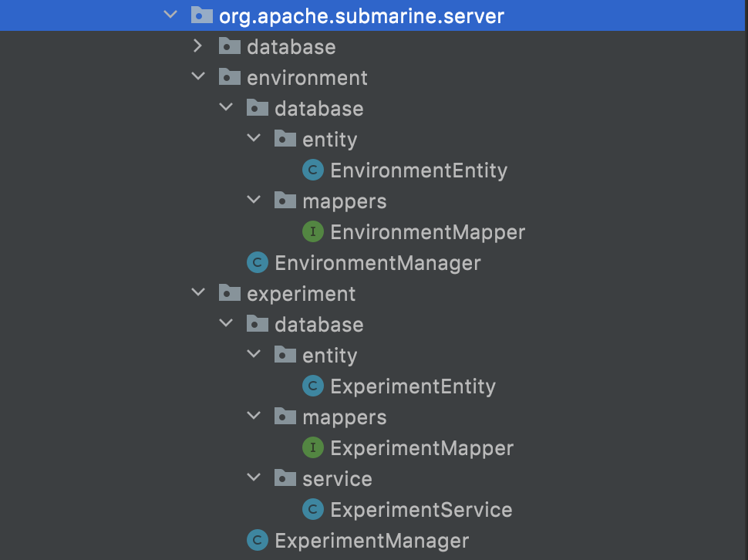Click the environment package folder icon

tap(230, 77)
